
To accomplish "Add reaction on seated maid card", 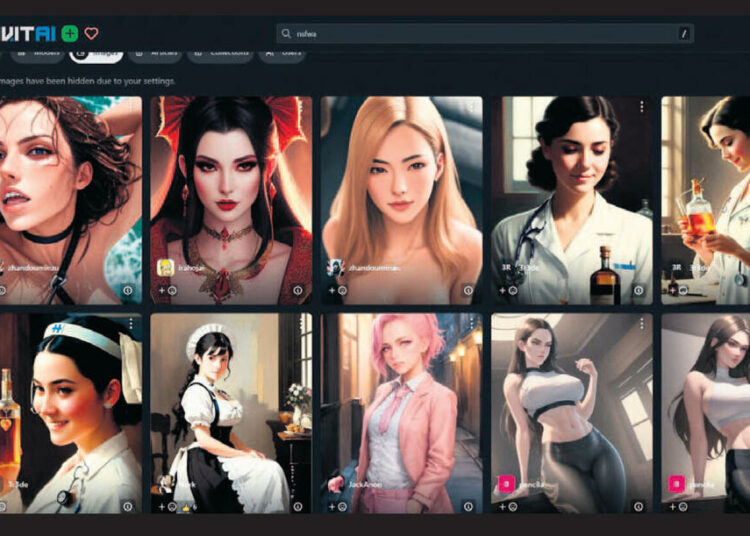I will tap(167, 506).
